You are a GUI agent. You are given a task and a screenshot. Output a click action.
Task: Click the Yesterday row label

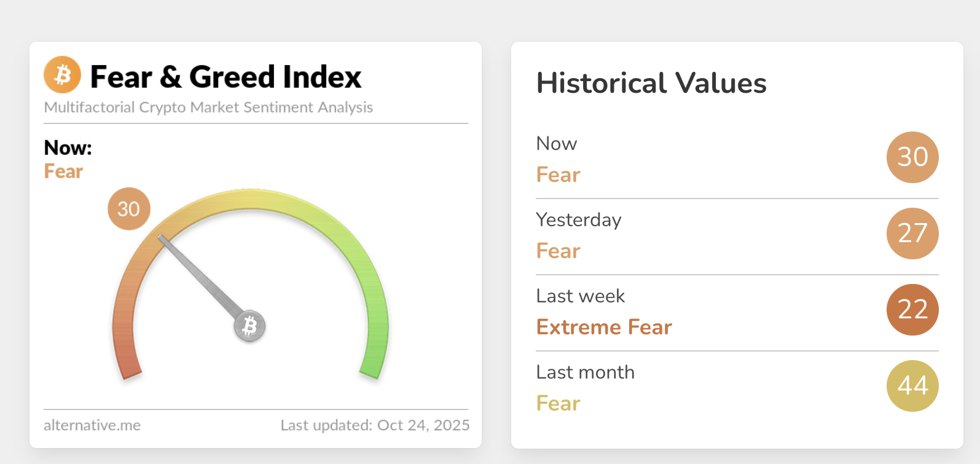(x=578, y=220)
